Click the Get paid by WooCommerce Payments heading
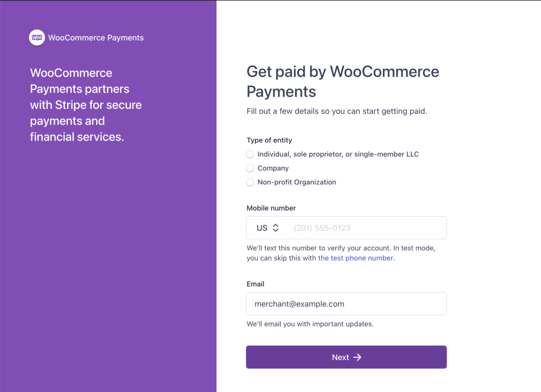541x392 pixels. [342, 81]
